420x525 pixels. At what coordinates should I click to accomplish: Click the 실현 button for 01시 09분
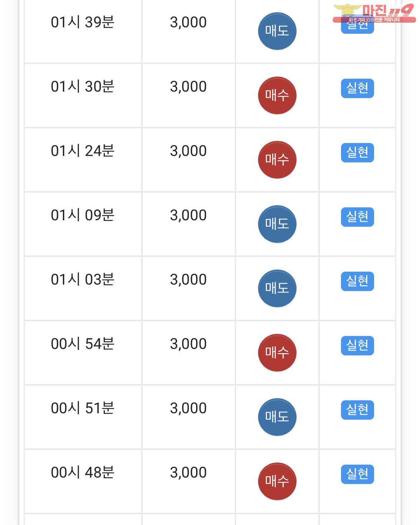click(358, 217)
